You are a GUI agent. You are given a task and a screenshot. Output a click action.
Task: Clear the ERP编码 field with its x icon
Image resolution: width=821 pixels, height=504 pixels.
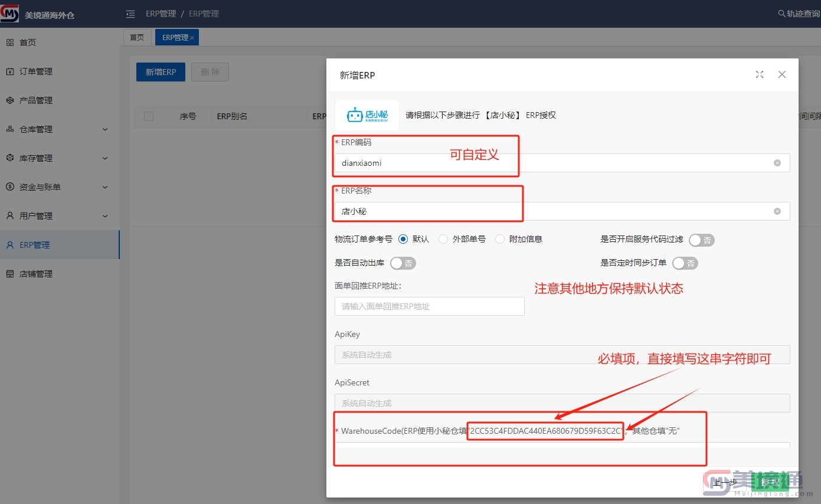coord(777,163)
